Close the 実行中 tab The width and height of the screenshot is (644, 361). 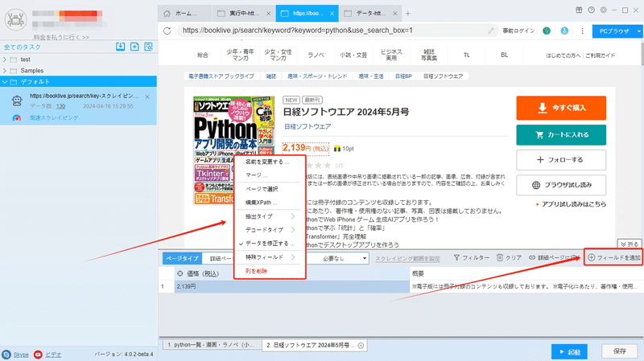point(268,14)
